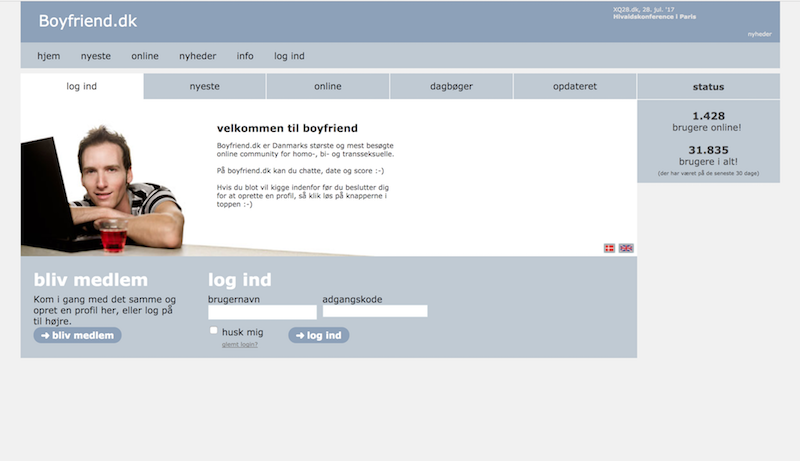Screen dimensions: 800x461
Task: Switch language to English flag icon
Action: tap(626, 248)
